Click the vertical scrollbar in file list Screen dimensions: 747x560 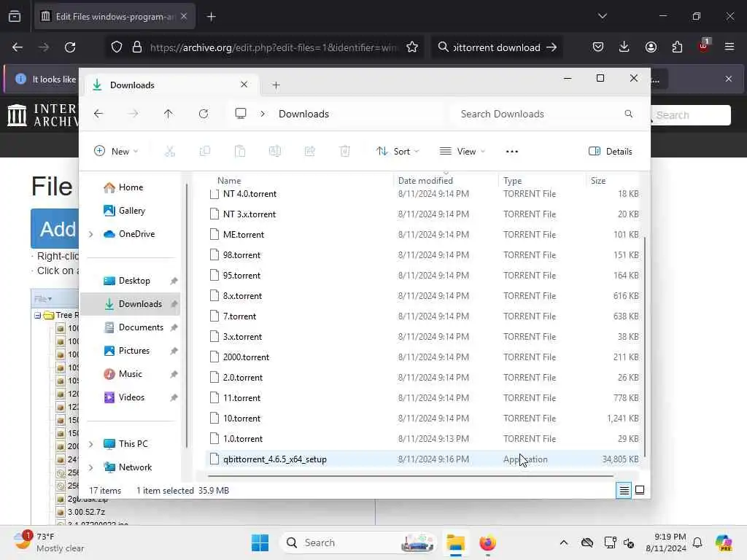[645, 346]
